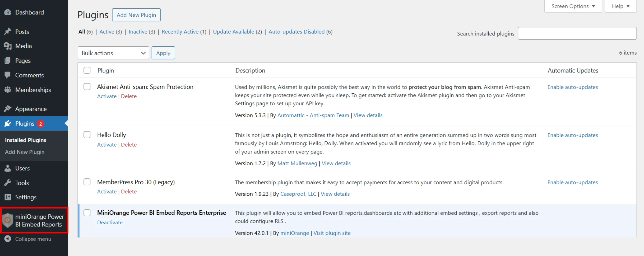
Task: Check the MiniOrange Power BI checkbox
Action: click(x=87, y=213)
